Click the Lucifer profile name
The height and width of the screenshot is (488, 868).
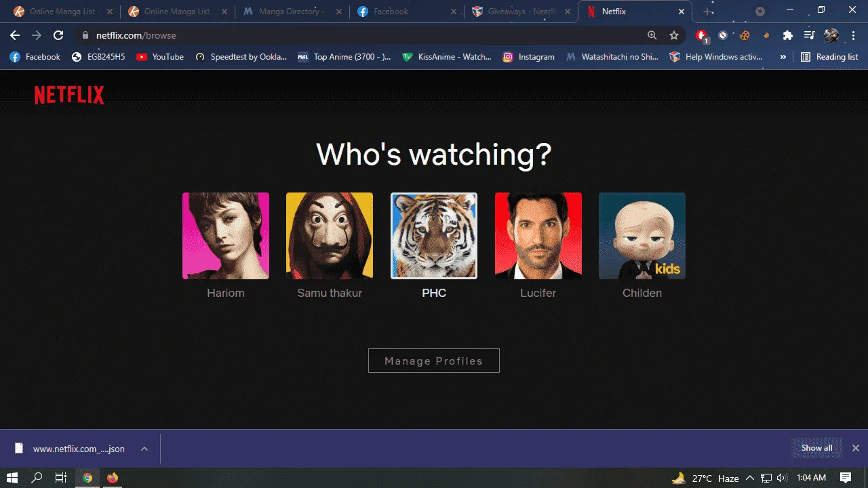(538, 293)
